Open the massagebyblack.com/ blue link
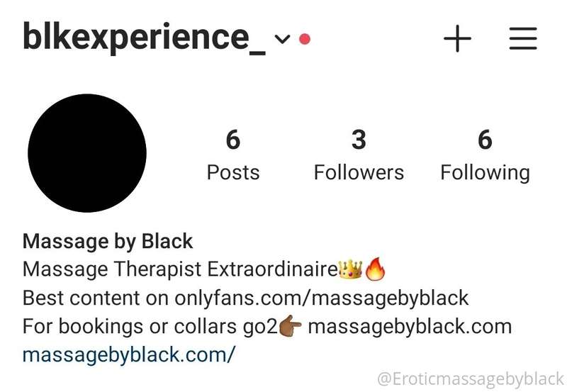Image resolution: width=567 pixels, height=392 pixels. [129, 354]
